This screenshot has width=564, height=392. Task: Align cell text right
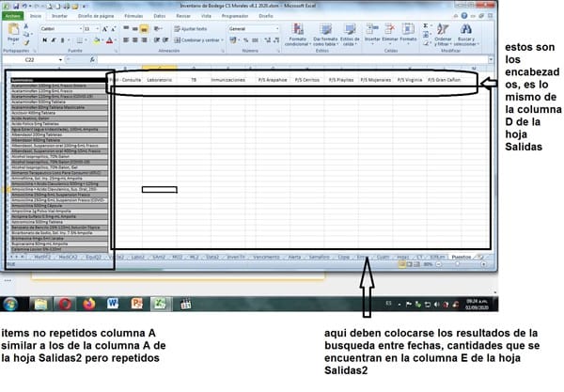pos(144,40)
